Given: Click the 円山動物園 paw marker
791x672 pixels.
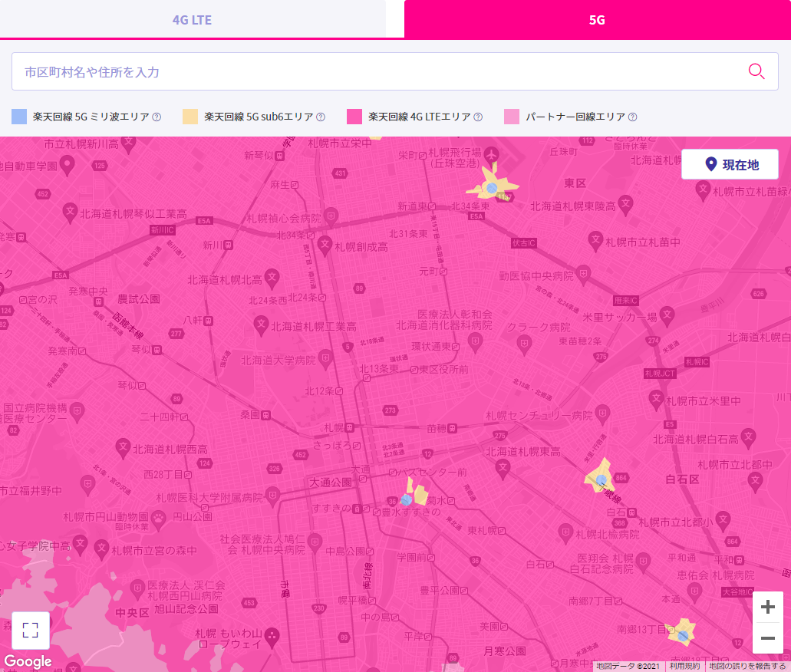Looking at the screenshot, I should [x=158, y=519].
